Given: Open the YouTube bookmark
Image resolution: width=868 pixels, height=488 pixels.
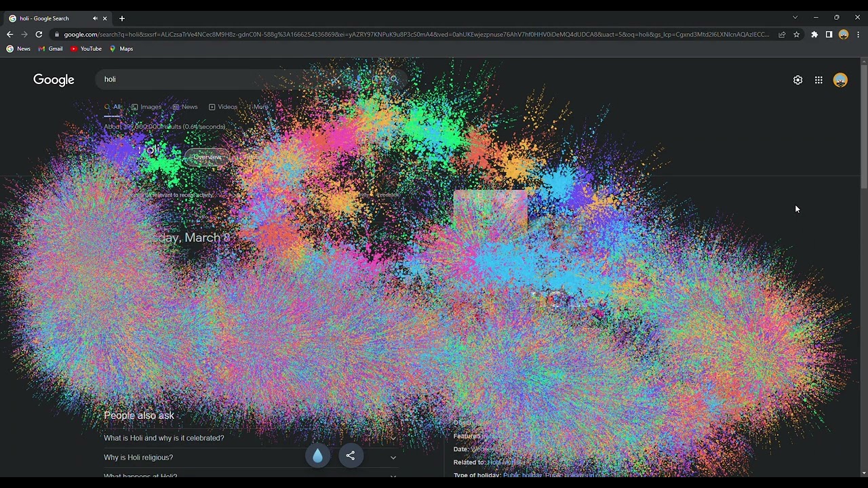Looking at the screenshot, I should click(85, 49).
